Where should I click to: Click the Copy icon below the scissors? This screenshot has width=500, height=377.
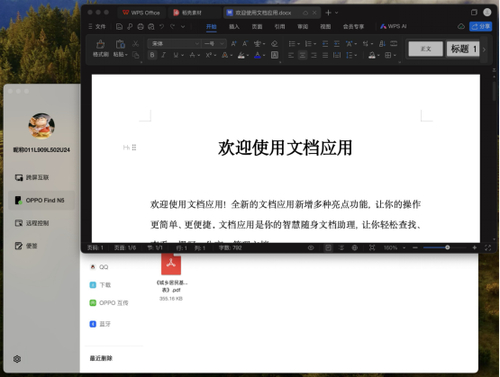(x=135, y=55)
